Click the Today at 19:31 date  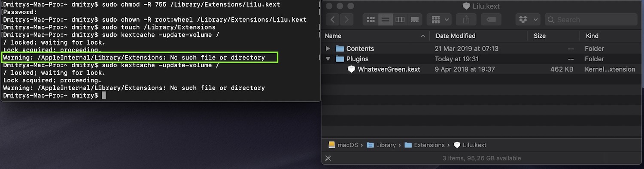click(457, 59)
